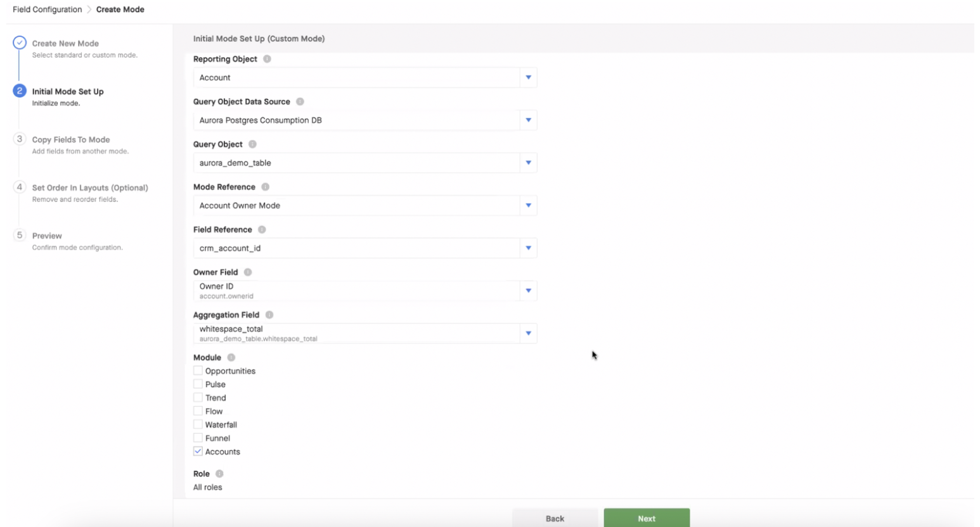Click info icon beside Owner Field
Viewport: 980px width, 527px height.
pos(248,272)
